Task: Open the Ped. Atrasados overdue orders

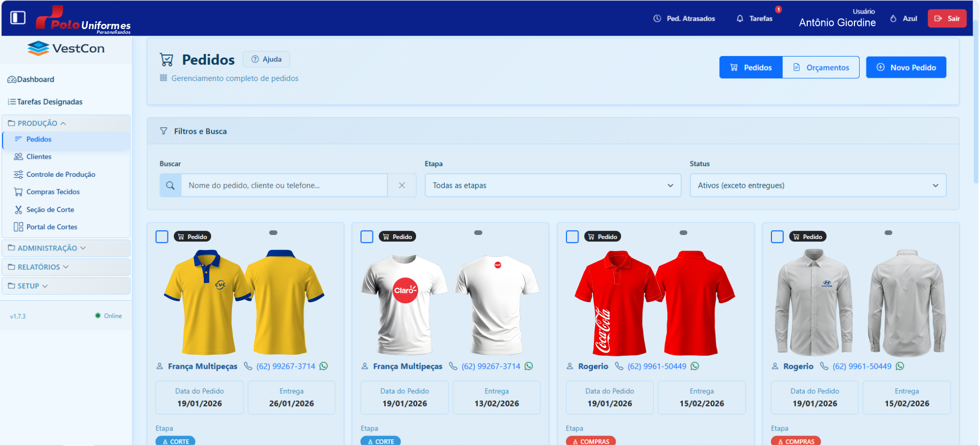Action: pos(684,19)
